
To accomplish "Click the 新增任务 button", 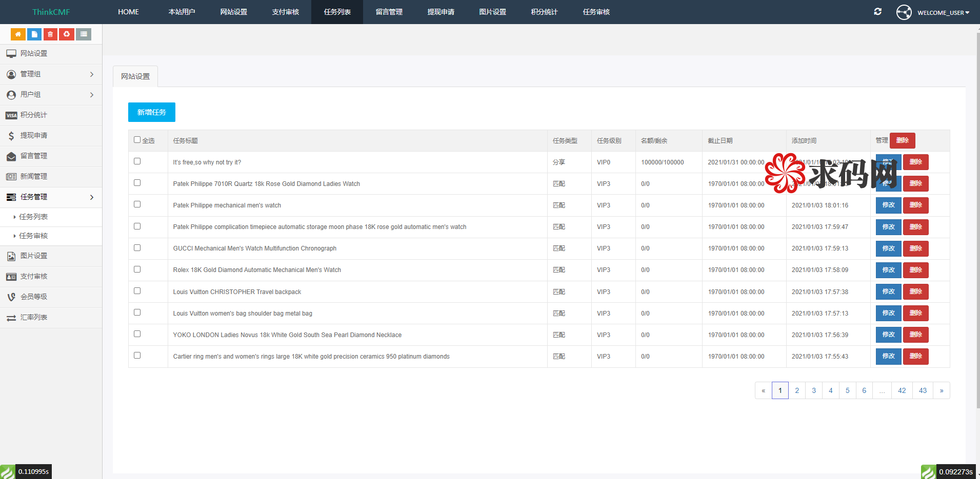I will pos(152,112).
